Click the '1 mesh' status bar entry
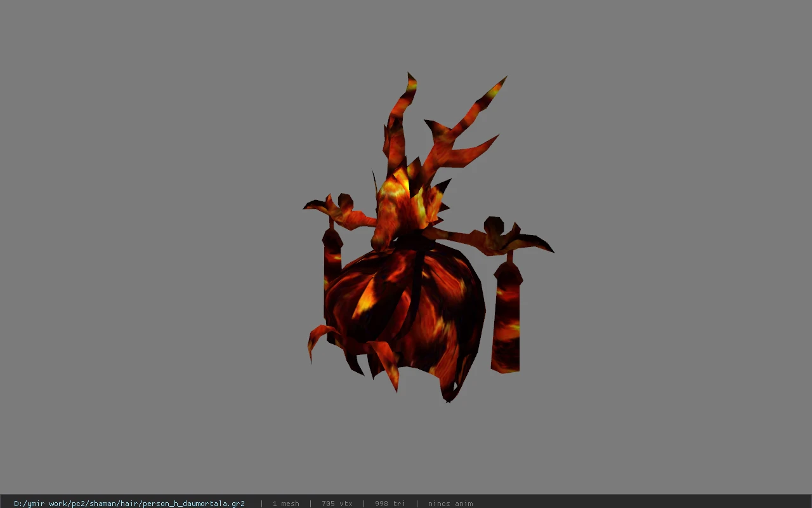The image size is (812, 508). pos(285,504)
